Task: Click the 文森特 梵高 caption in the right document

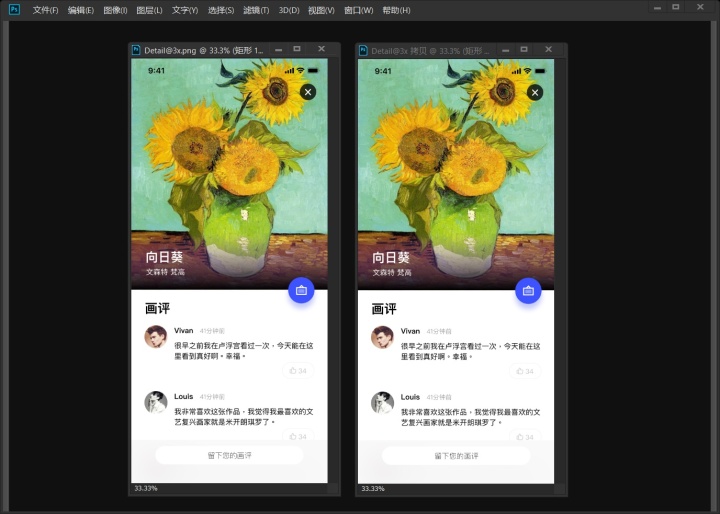Action: coord(392,272)
